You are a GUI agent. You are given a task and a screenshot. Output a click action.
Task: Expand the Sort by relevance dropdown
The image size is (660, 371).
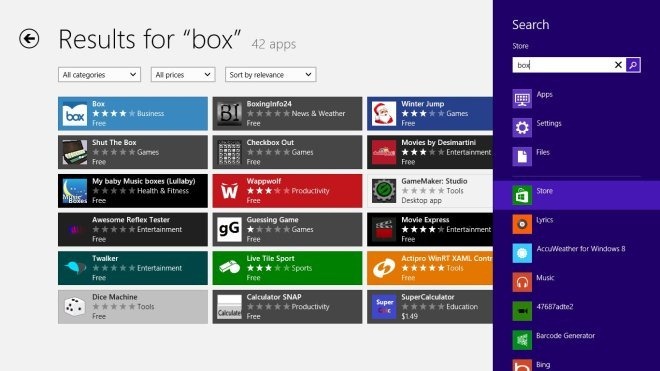[271, 75]
